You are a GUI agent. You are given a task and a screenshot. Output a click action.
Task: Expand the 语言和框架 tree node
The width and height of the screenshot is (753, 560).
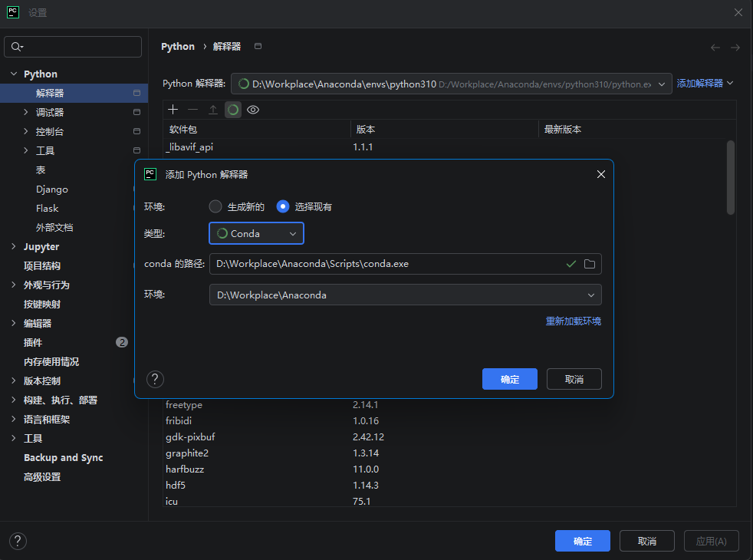(14, 420)
